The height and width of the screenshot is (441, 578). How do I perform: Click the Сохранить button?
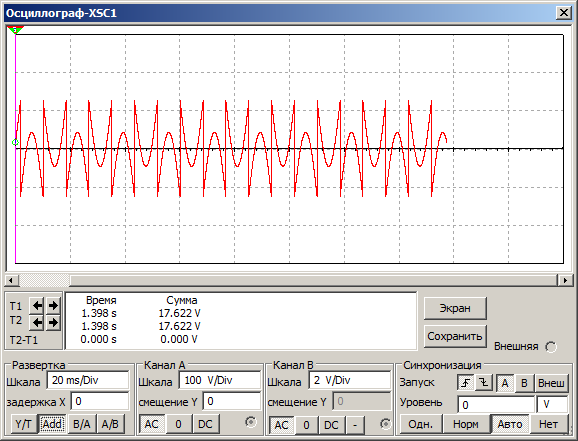pyautogui.click(x=455, y=336)
